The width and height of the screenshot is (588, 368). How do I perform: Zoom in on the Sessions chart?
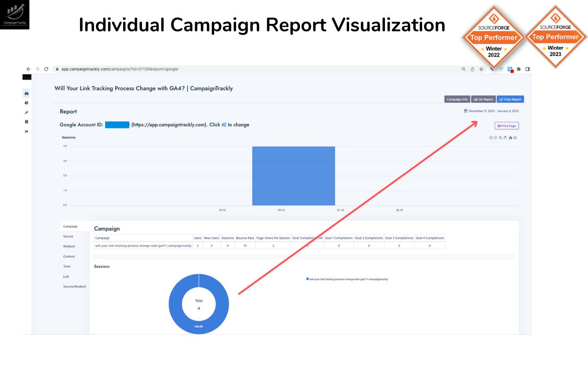pos(490,138)
